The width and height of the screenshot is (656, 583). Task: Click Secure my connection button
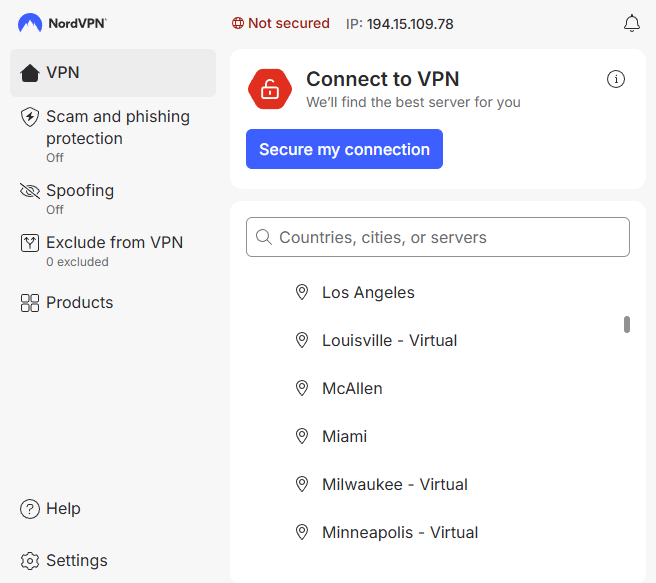[344, 149]
